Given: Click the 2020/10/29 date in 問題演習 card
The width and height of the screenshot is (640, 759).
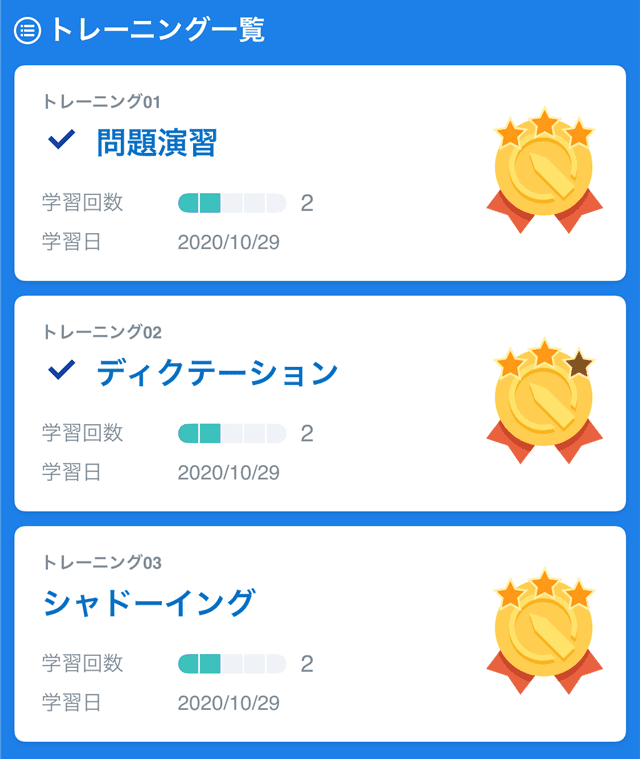Looking at the screenshot, I should [229, 243].
